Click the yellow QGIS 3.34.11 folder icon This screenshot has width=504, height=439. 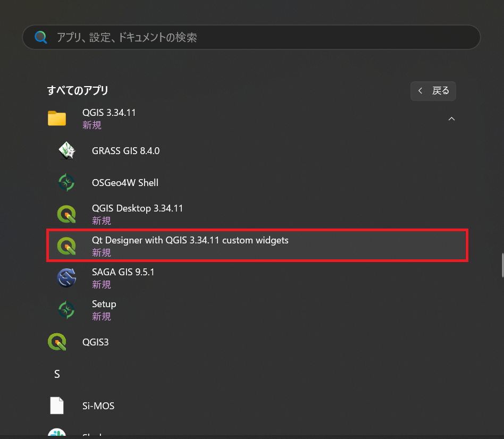[57, 119]
